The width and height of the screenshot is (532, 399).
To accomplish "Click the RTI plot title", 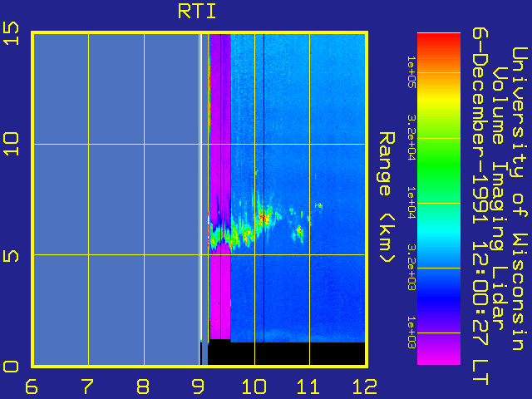I will tap(197, 12).
